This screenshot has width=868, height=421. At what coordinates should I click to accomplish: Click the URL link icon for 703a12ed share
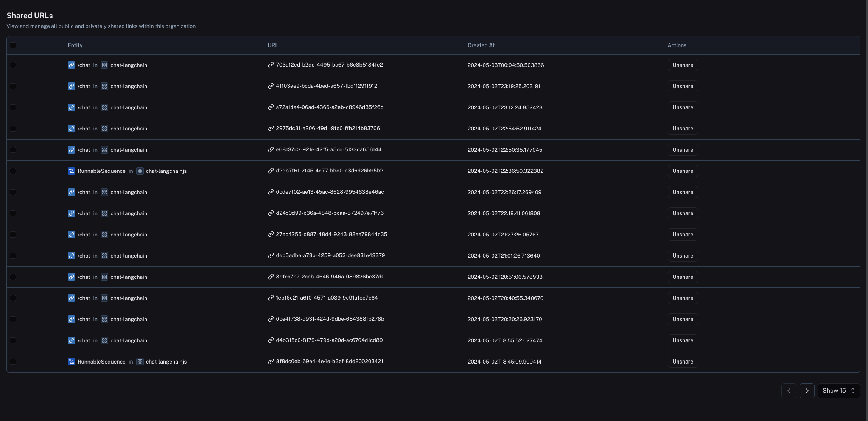tap(270, 65)
